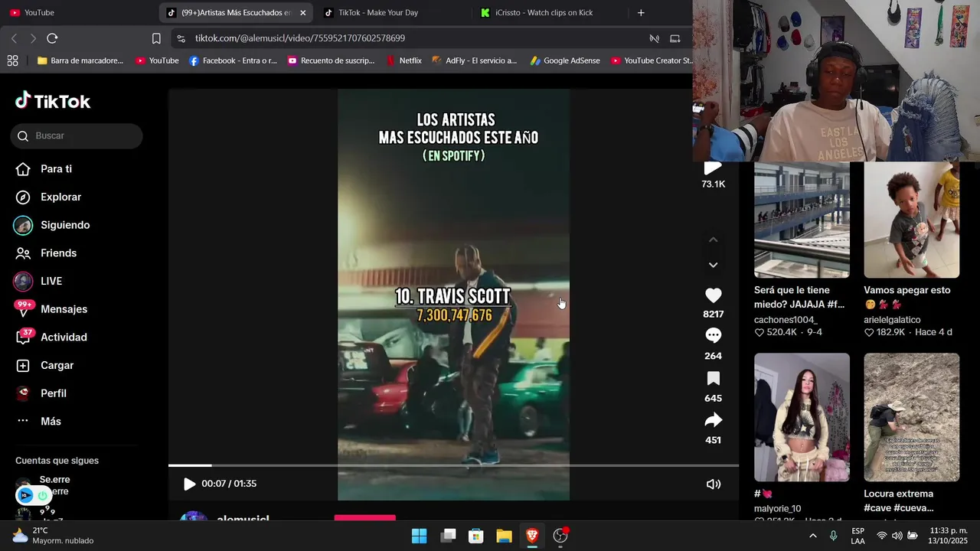Click the Buscar search field
This screenshot has width=980, height=551.
click(x=77, y=135)
